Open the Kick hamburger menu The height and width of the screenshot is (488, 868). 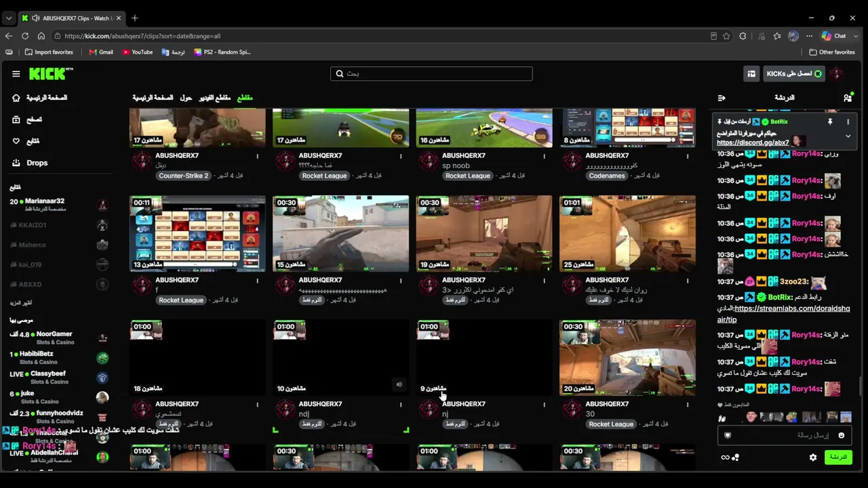tap(16, 74)
